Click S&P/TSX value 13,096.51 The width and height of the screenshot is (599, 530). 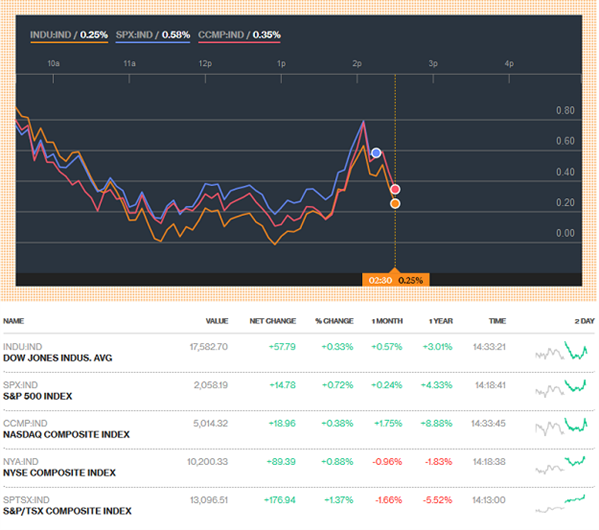209,500
